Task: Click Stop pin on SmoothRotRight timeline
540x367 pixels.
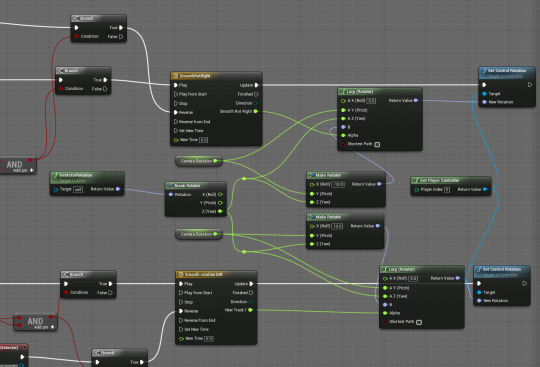Action: click(176, 103)
